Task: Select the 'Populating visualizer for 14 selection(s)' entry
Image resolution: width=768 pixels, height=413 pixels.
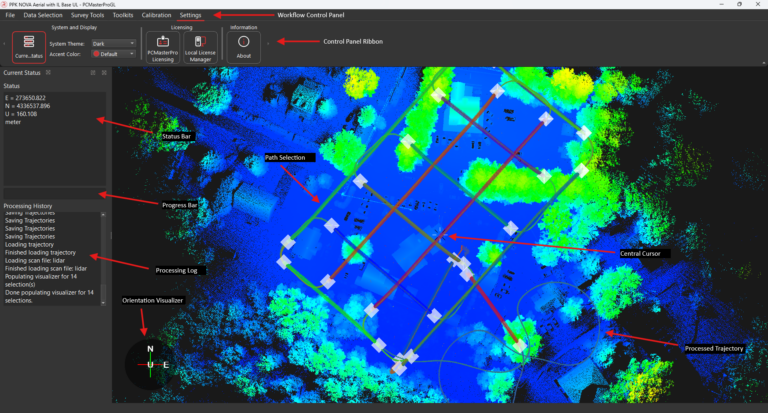Action: pos(41,280)
